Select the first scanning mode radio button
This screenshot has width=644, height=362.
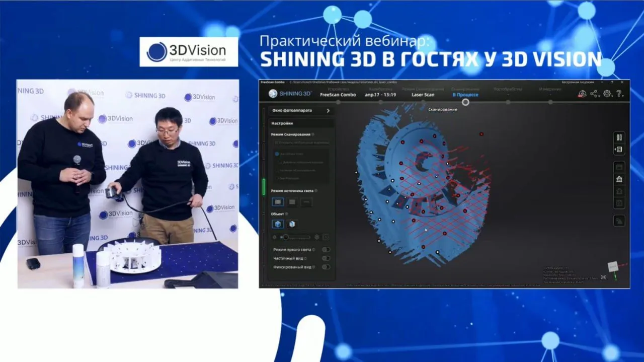click(277, 153)
